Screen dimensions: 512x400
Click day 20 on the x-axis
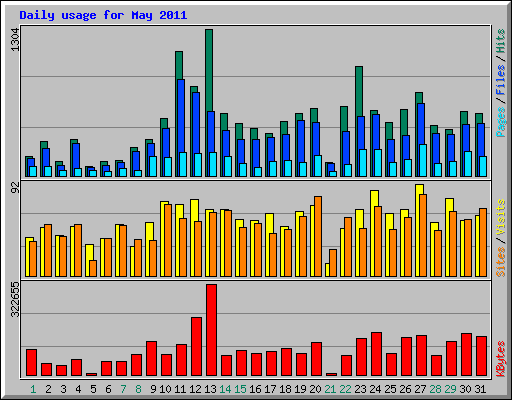315,389
